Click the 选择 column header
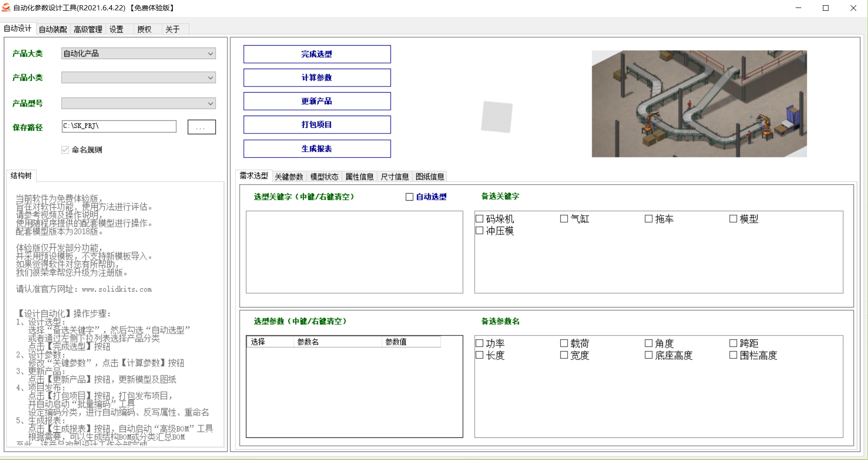The height and width of the screenshot is (460, 868). [270, 342]
